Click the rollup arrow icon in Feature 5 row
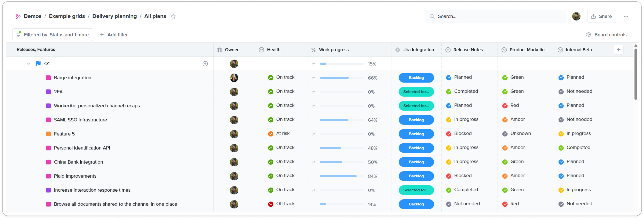 click(x=313, y=134)
